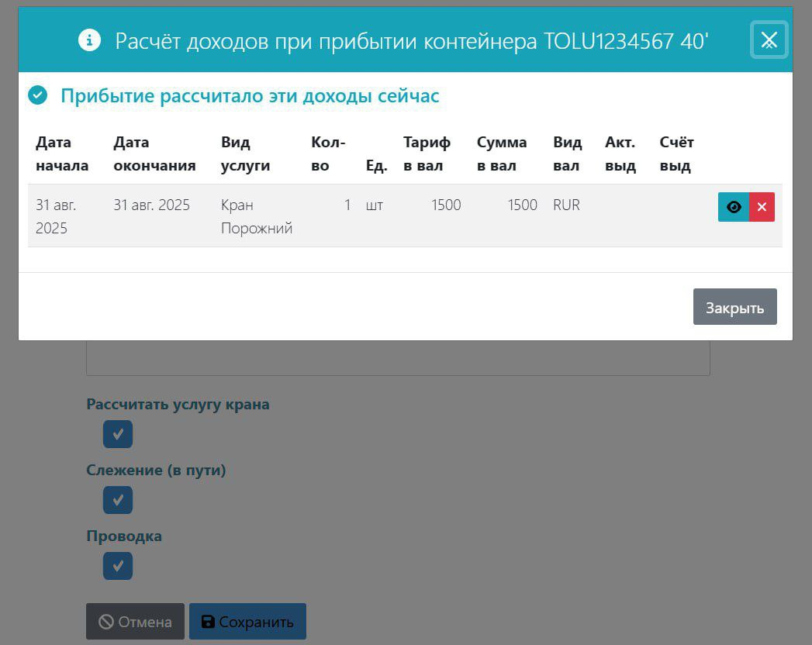Viewport: 812px width, 645px height.
Task: Delete the Кран Порожний row with red X
Action: [762, 207]
